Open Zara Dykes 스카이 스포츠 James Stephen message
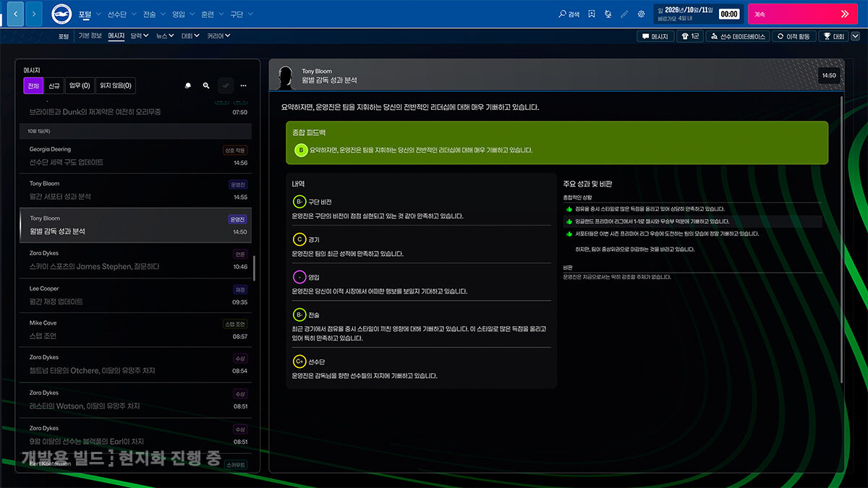The image size is (868, 488). coord(136,260)
